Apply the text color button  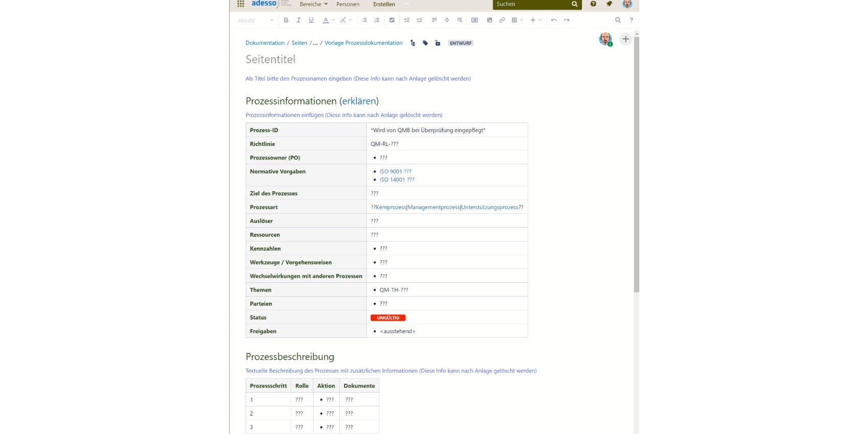[326, 20]
